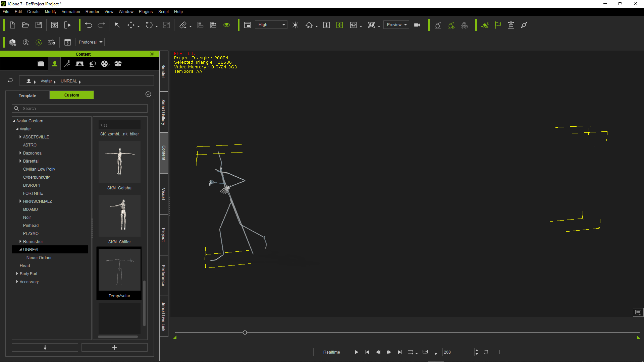Open the Preview camera dropdown
This screenshot has height=362, width=644.
[x=396, y=25]
